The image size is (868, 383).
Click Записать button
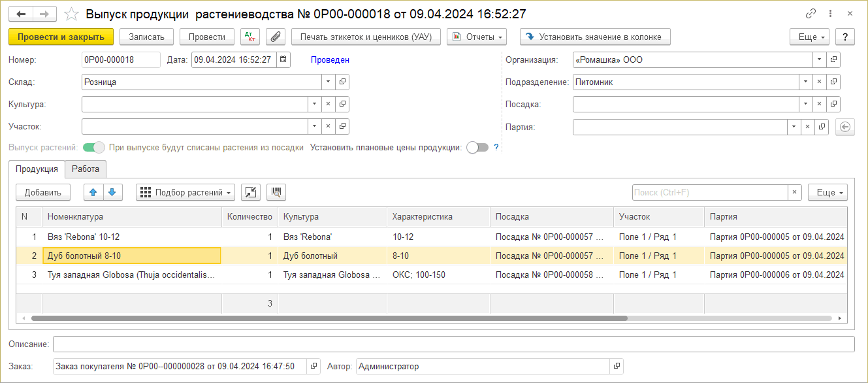[x=146, y=37]
